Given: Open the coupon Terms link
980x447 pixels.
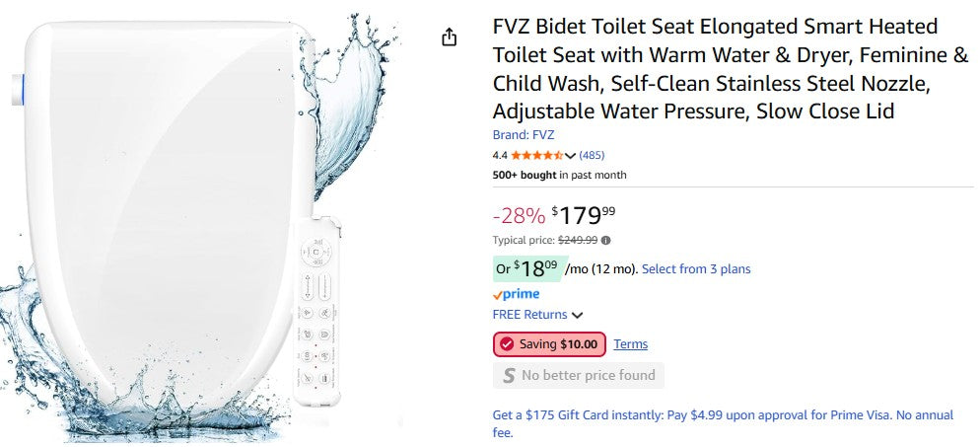Looking at the screenshot, I should pyautogui.click(x=631, y=344).
